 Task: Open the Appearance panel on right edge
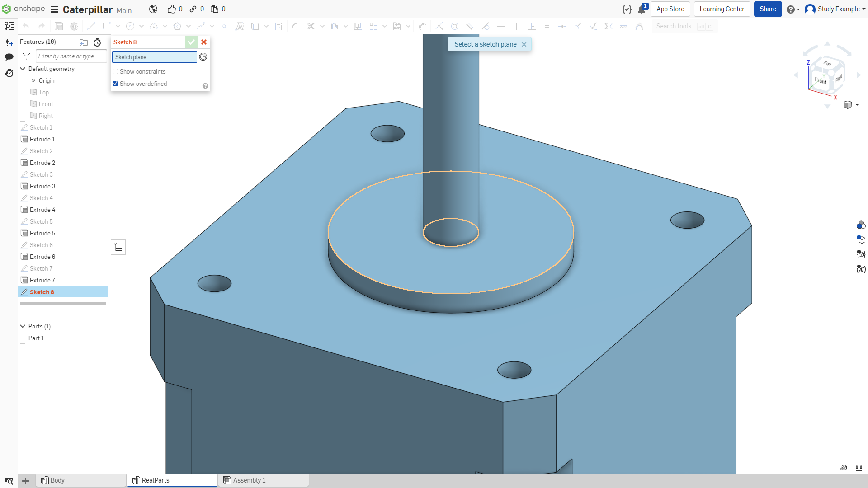861,225
